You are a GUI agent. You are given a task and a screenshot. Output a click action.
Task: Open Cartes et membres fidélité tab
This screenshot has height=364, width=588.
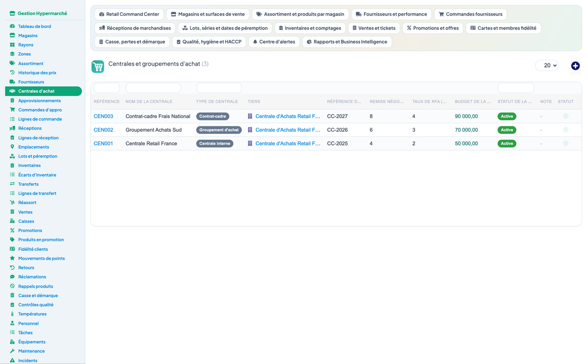(x=503, y=28)
